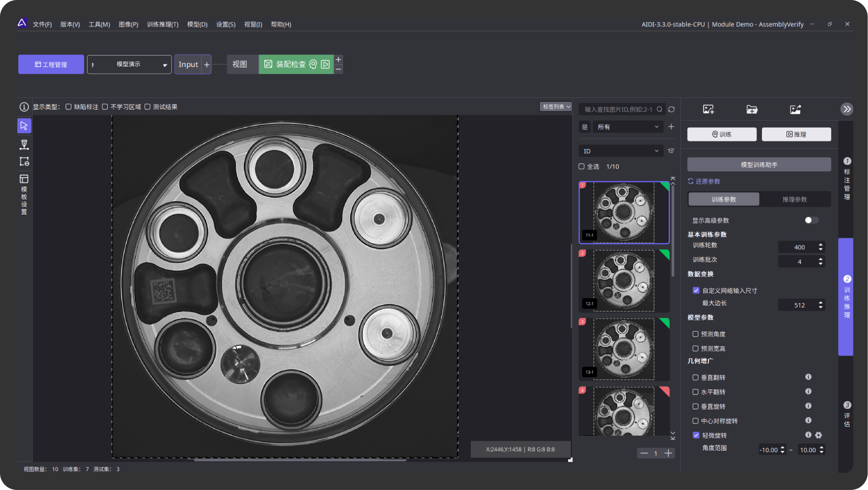Click the play icon on the 装配检查 module

point(325,64)
